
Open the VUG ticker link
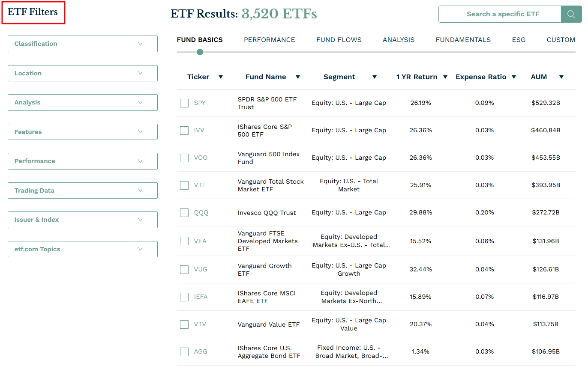[x=201, y=270]
